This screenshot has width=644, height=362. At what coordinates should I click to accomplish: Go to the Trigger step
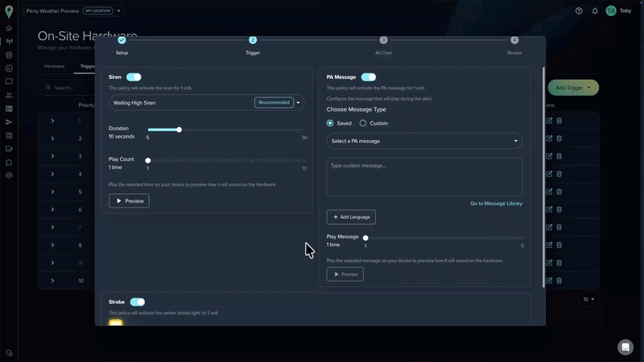[253, 40]
